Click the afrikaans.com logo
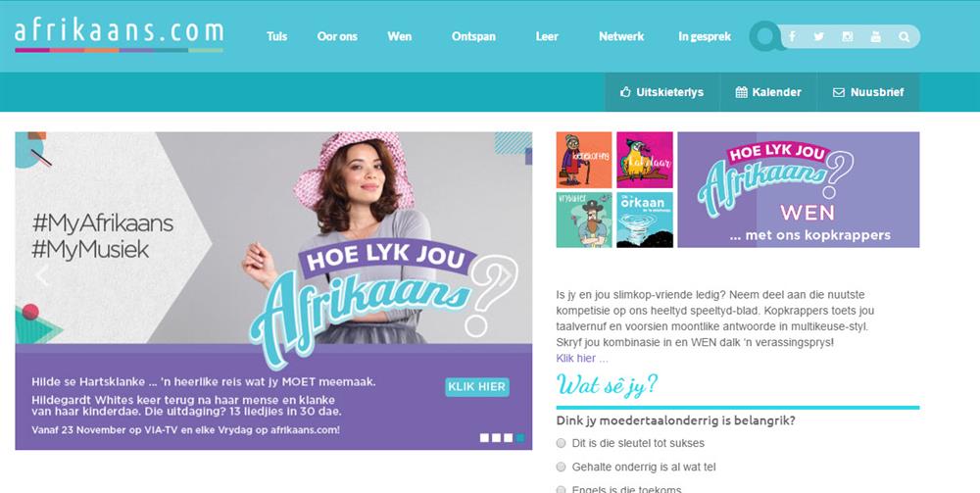Viewport: 980px width, 493px height. pyautogui.click(x=119, y=34)
